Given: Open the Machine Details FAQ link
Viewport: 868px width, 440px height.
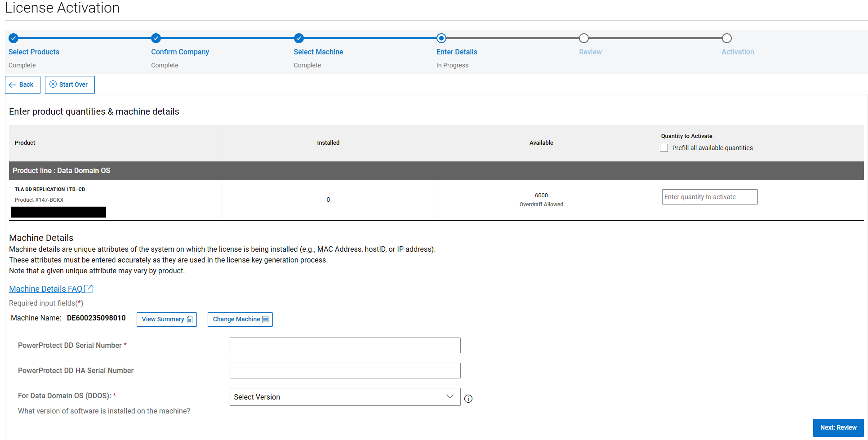Looking at the screenshot, I should tap(45, 289).
